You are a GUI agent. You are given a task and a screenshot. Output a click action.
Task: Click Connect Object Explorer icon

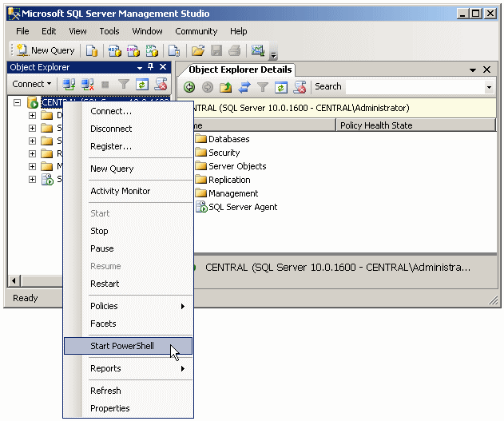pyautogui.click(x=69, y=85)
